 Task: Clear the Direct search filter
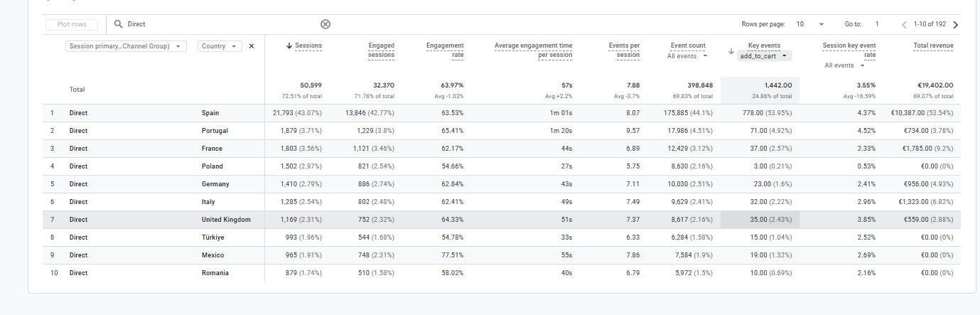tap(325, 24)
